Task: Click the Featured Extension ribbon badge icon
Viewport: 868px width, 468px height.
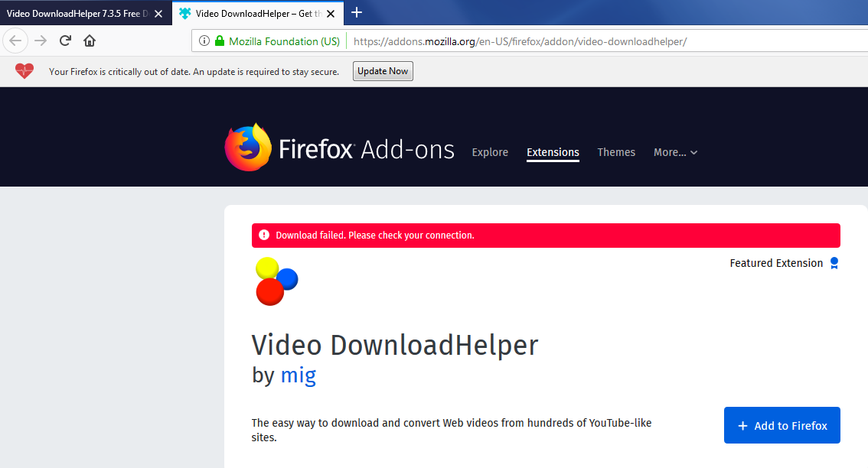Action: (x=834, y=263)
